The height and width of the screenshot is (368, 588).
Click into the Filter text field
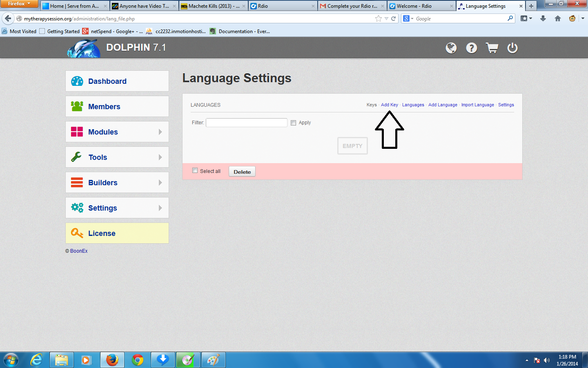(247, 123)
